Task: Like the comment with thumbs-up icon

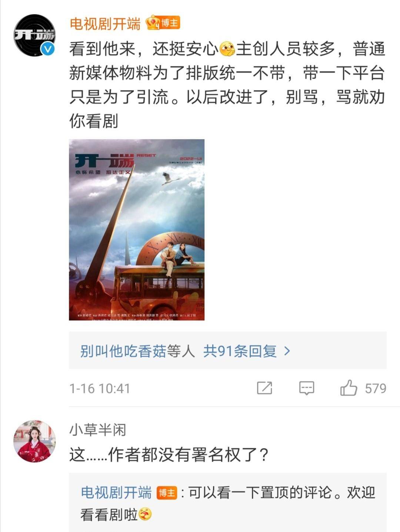Action: (x=349, y=388)
